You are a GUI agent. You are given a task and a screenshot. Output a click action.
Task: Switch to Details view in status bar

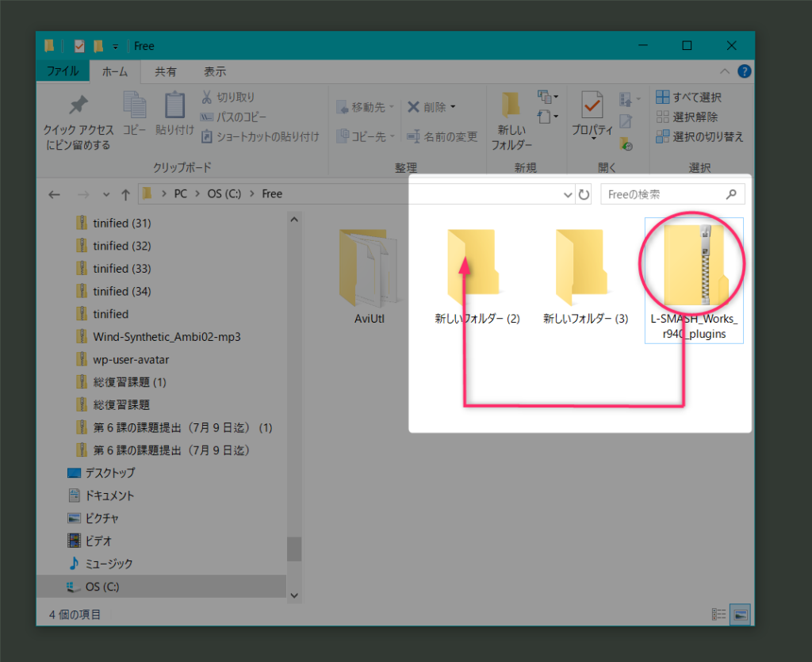pos(718,614)
